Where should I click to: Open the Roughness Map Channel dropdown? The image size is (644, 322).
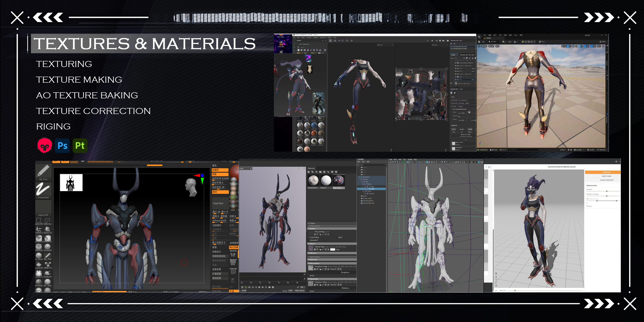(x=340, y=269)
